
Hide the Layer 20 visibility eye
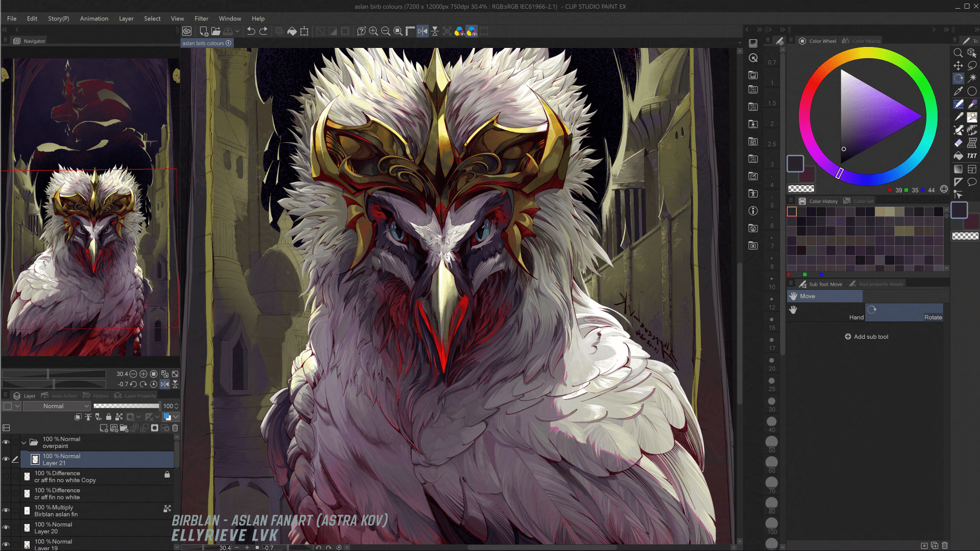pyautogui.click(x=6, y=528)
